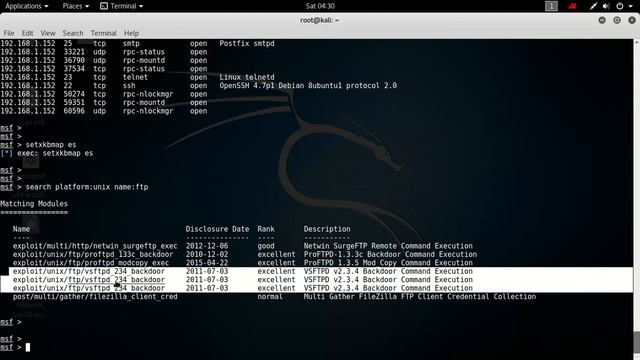Click the 'Linux telnetd' text

[247, 77]
